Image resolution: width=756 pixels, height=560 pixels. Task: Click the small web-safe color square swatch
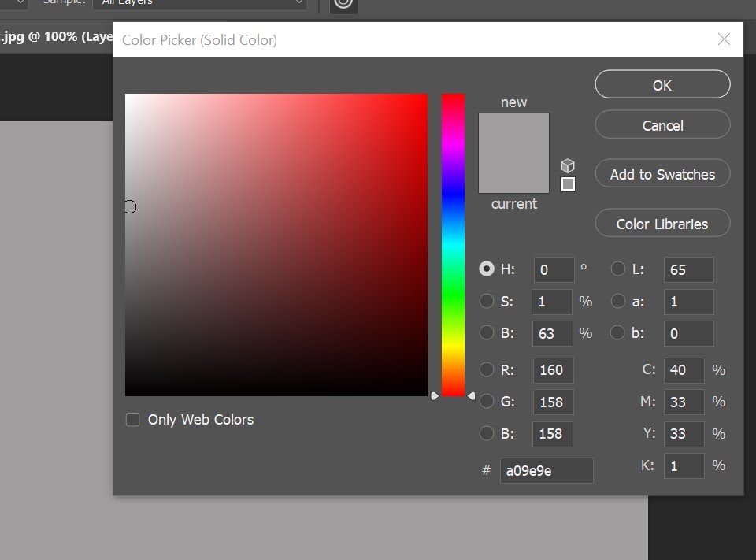point(568,184)
